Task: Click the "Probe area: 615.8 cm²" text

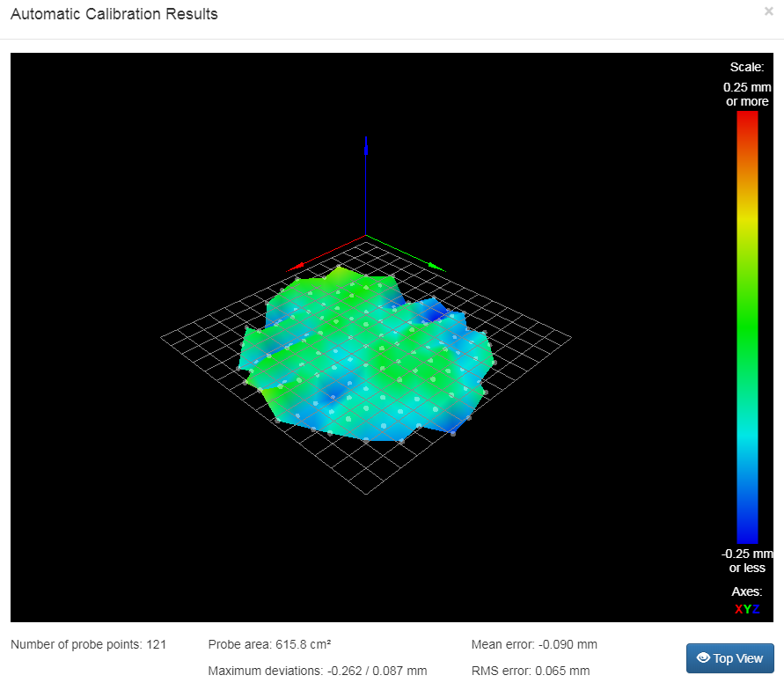Action: [269, 644]
